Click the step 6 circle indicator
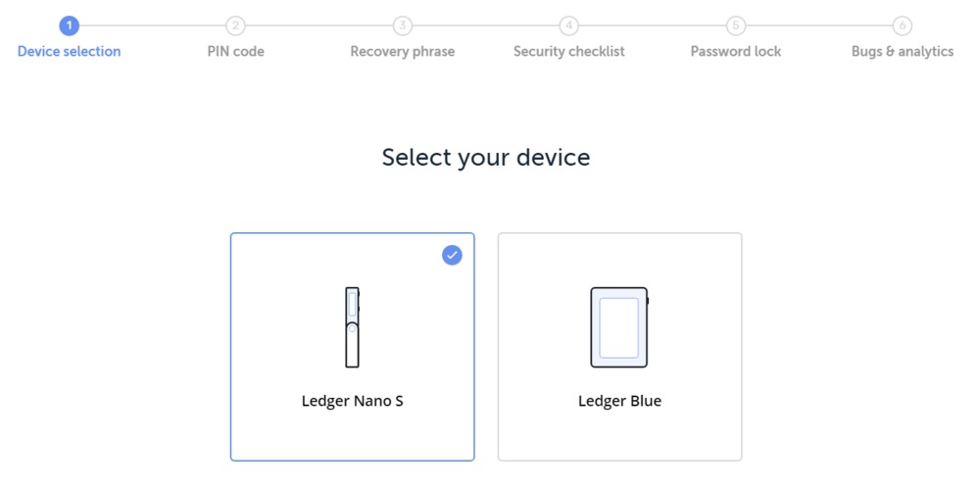This screenshot has width=980, height=490. pos(902,25)
